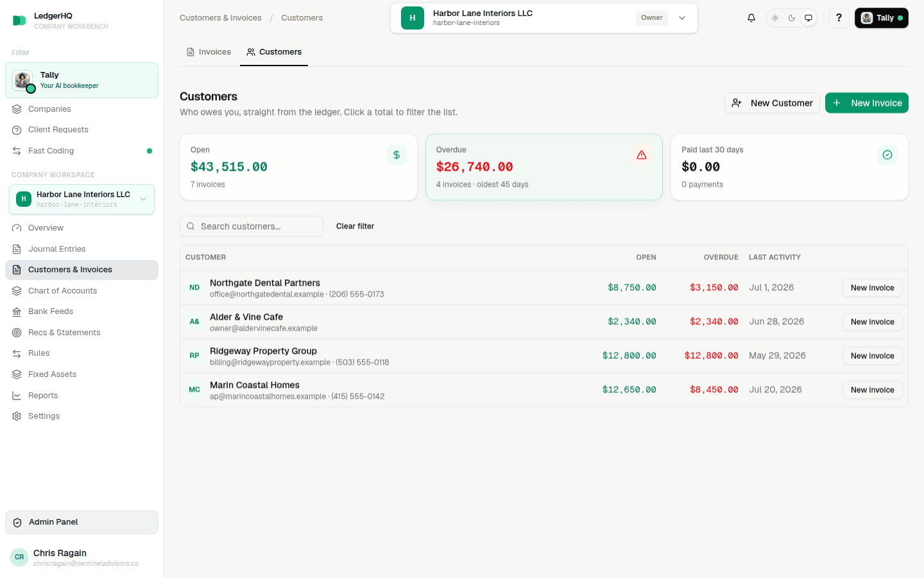Select the Customers tab
Image resolution: width=924 pixels, height=578 pixels.
click(x=274, y=52)
